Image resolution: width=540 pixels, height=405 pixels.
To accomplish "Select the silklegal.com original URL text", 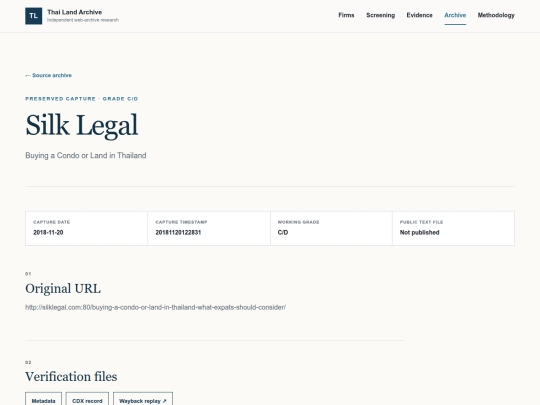I will pos(155,307).
